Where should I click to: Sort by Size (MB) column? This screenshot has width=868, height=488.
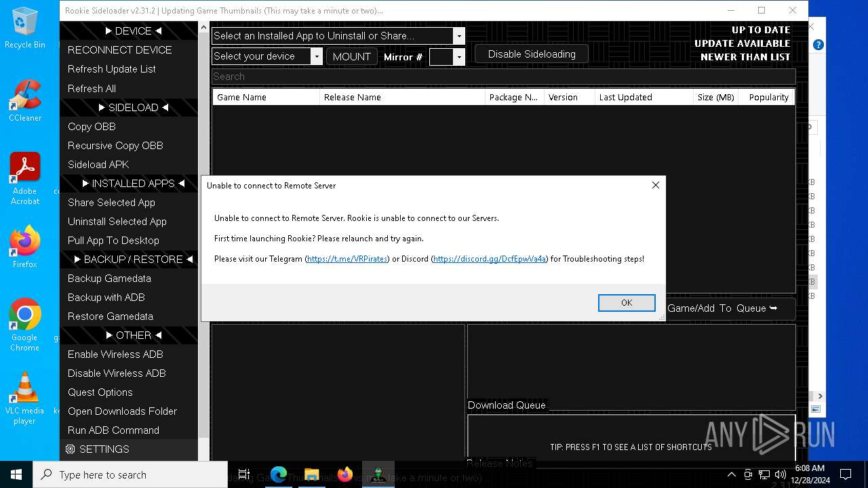pos(715,98)
